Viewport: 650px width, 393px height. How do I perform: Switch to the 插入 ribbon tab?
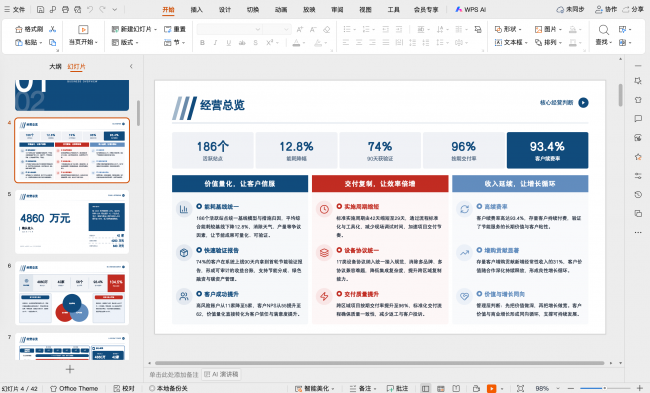pos(196,9)
